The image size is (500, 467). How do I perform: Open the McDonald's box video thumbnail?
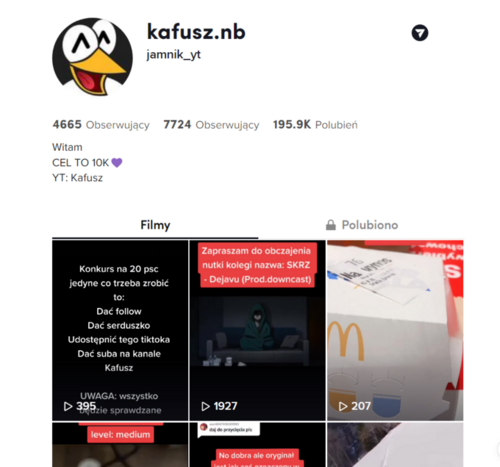[x=395, y=330]
